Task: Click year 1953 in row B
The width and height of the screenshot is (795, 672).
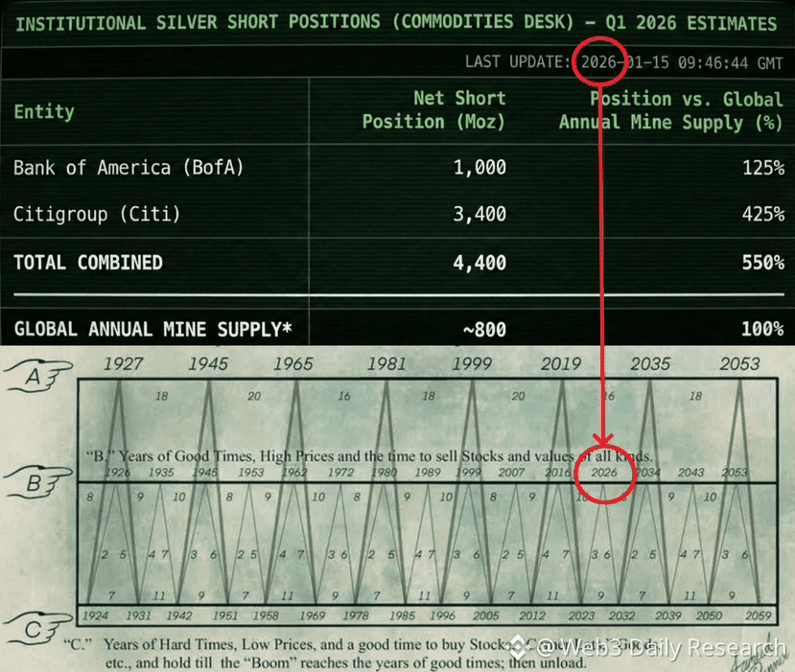Action: (251, 473)
